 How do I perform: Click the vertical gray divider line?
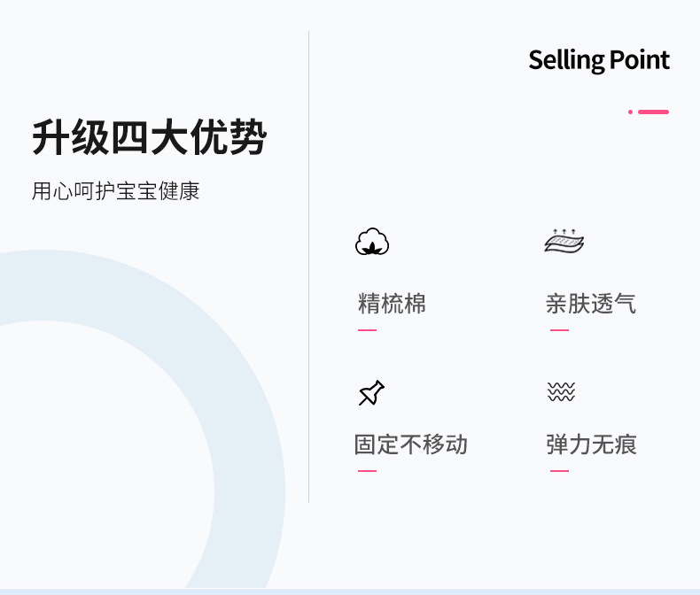pos(308,266)
